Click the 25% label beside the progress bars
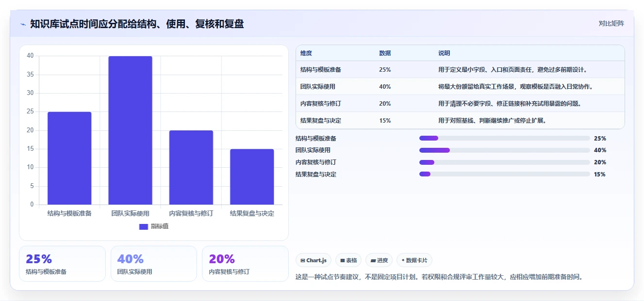The height and width of the screenshot is (301, 644). pos(600,138)
